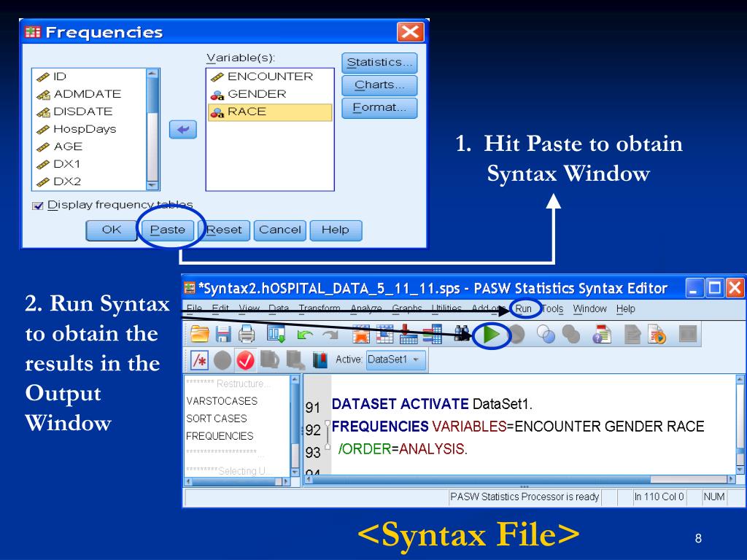The height and width of the screenshot is (560, 747).
Task: Select FREQUENCIES in the navigation pane
Action: [220, 436]
